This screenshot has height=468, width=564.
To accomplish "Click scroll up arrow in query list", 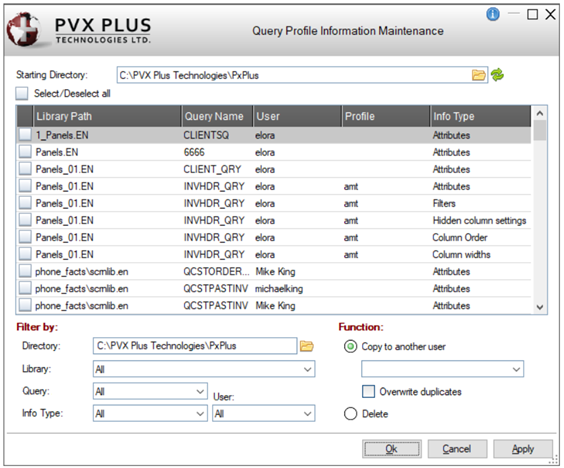I will click(x=540, y=113).
